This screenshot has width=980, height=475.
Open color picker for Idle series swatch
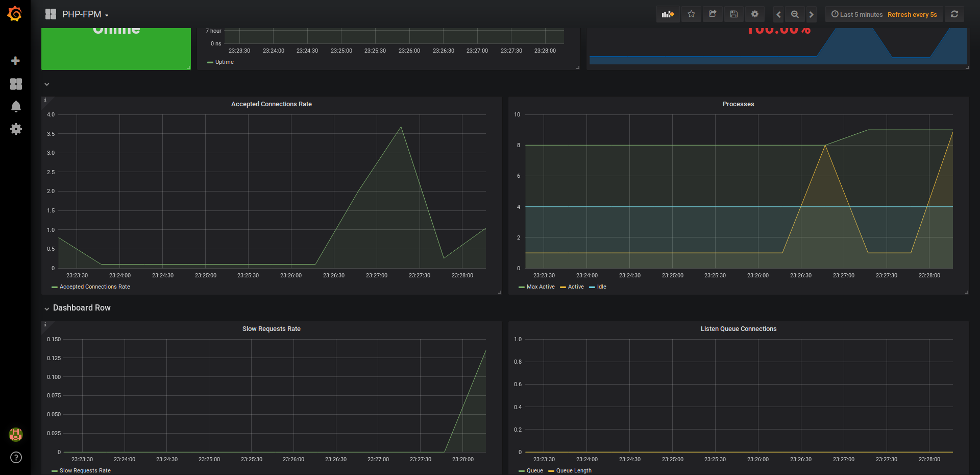592,288
